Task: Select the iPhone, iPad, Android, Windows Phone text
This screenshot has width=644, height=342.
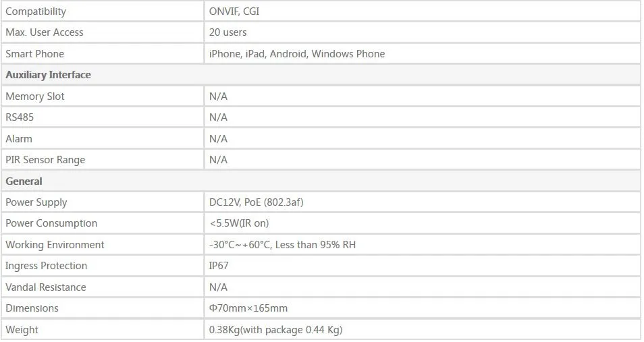Action: [297, 54]
